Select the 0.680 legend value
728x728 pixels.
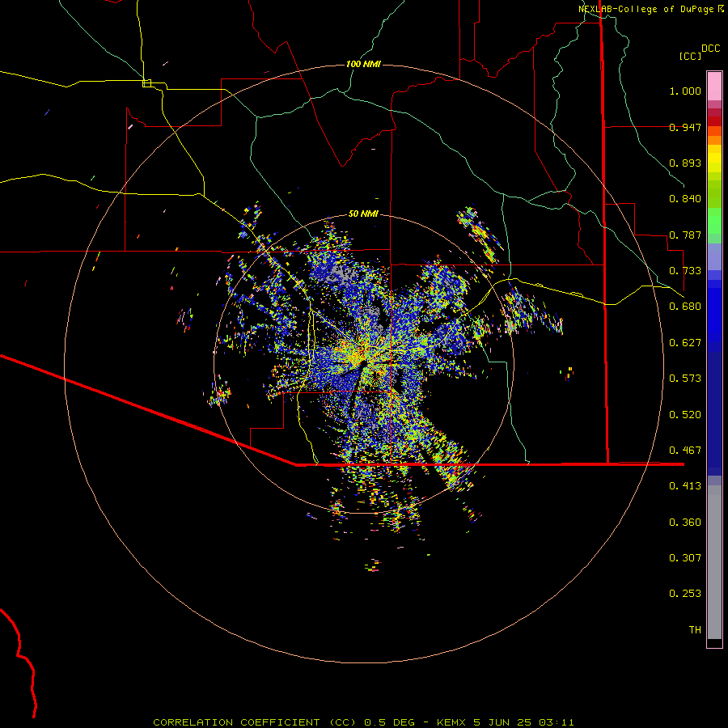685,307
